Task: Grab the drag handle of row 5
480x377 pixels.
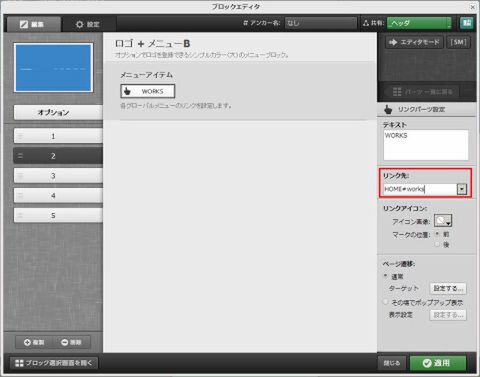Action: (20, 215)
